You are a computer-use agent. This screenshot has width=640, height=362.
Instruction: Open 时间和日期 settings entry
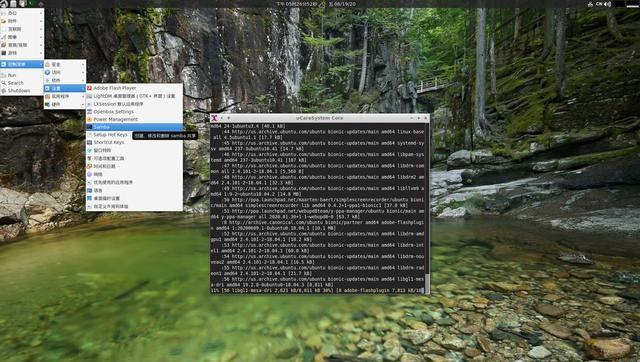[x=134, y=167]
